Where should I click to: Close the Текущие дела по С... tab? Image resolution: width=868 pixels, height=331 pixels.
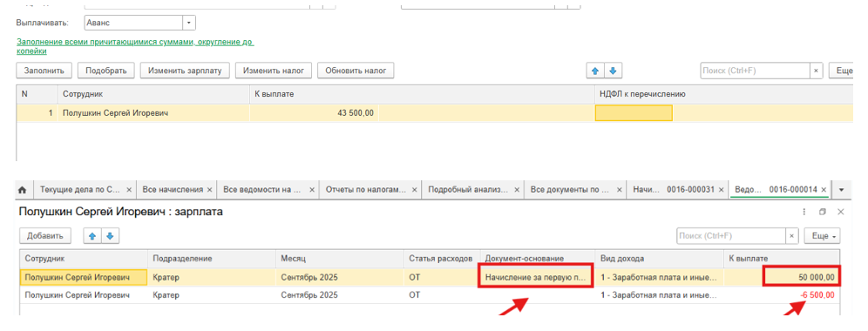pos(129,189)
